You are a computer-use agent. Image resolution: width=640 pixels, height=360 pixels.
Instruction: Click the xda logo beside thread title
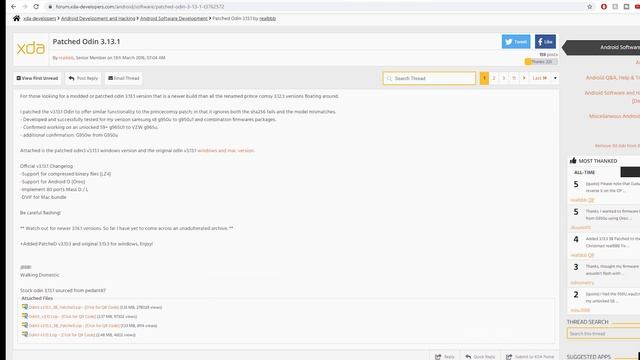(x=31, y=48)
